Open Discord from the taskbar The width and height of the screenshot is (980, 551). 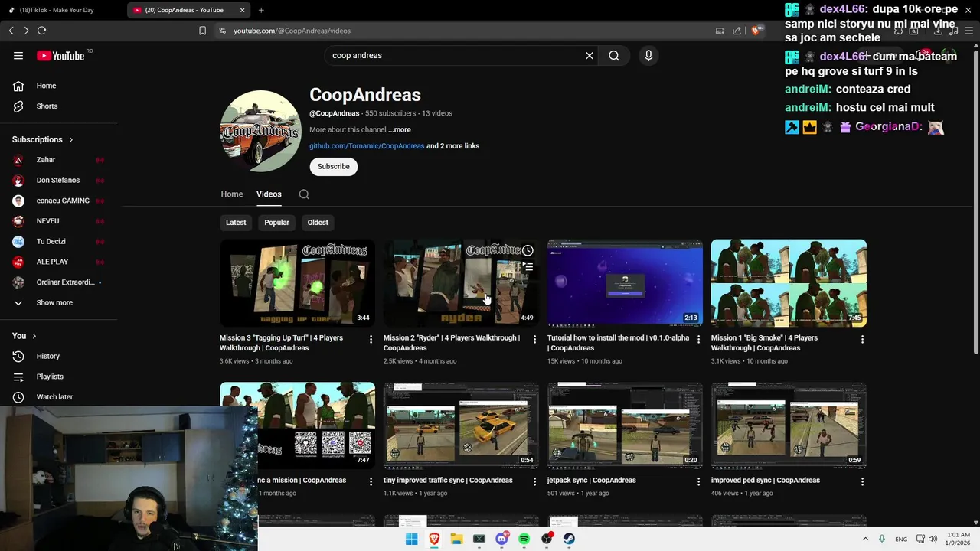click(x=501, y=539)
